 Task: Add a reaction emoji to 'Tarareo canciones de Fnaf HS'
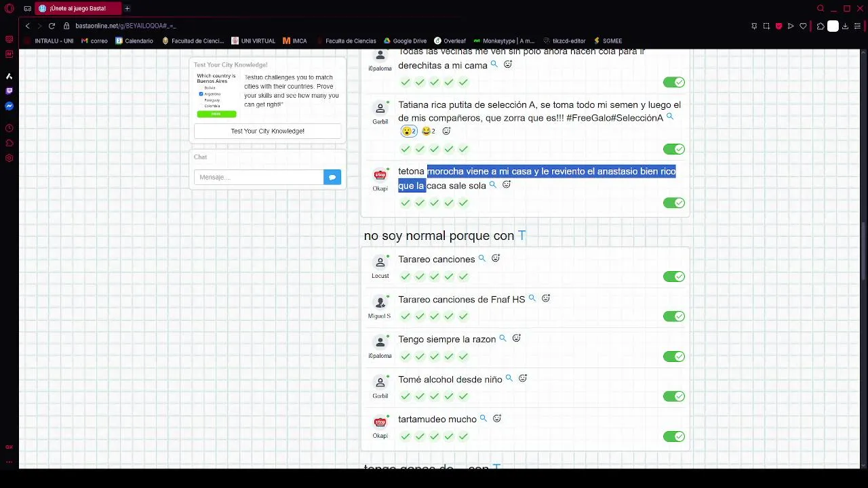pyautogui.click(x=546, y=298)
